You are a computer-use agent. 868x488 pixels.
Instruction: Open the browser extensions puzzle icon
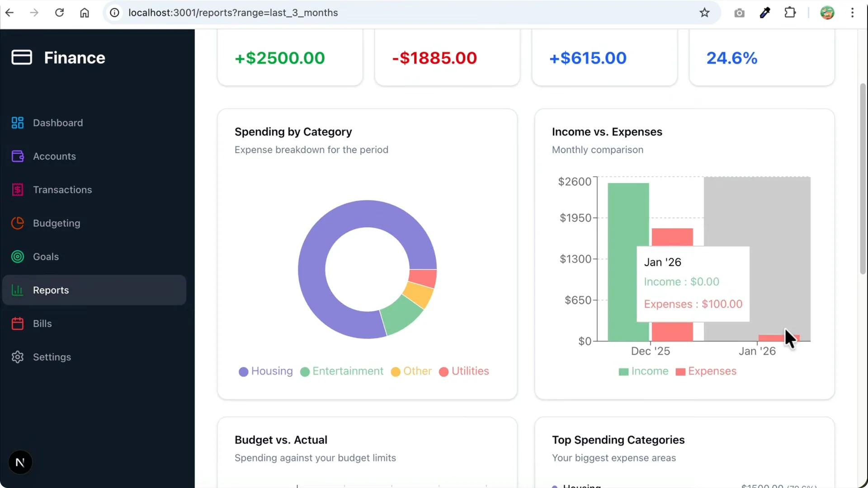pyautogui.click(x=790, y=13)
